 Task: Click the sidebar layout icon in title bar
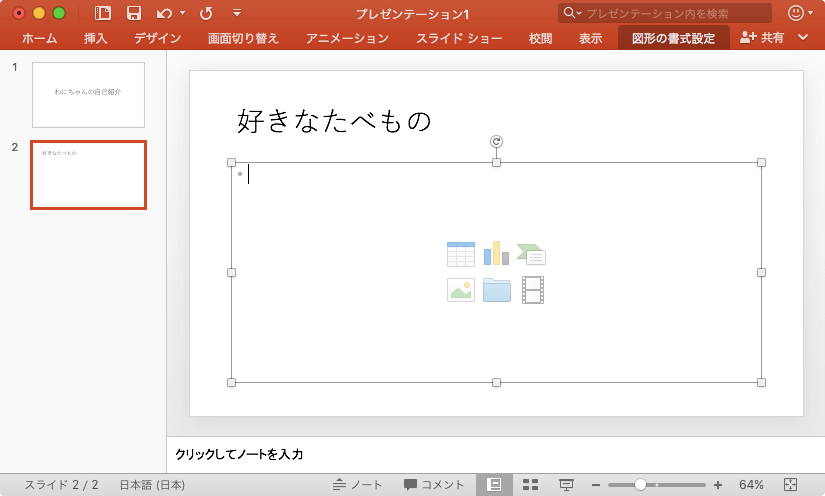click(103, 13)
